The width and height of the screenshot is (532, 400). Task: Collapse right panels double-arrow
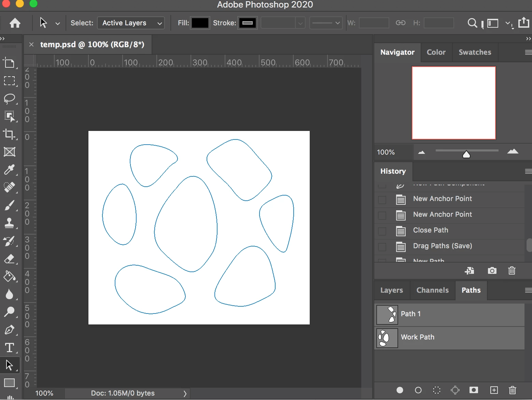click(x=528, y=39)
